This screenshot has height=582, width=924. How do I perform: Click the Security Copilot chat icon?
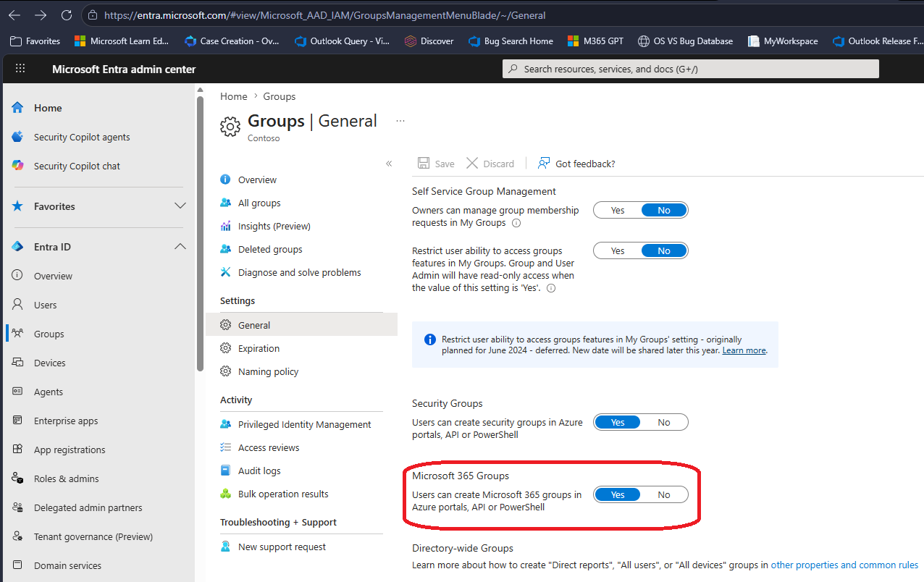click(x=18, y=166)
